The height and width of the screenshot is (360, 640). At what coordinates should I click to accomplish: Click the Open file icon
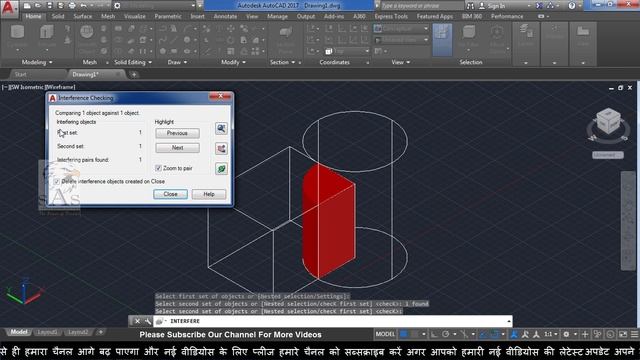(38, 6)
